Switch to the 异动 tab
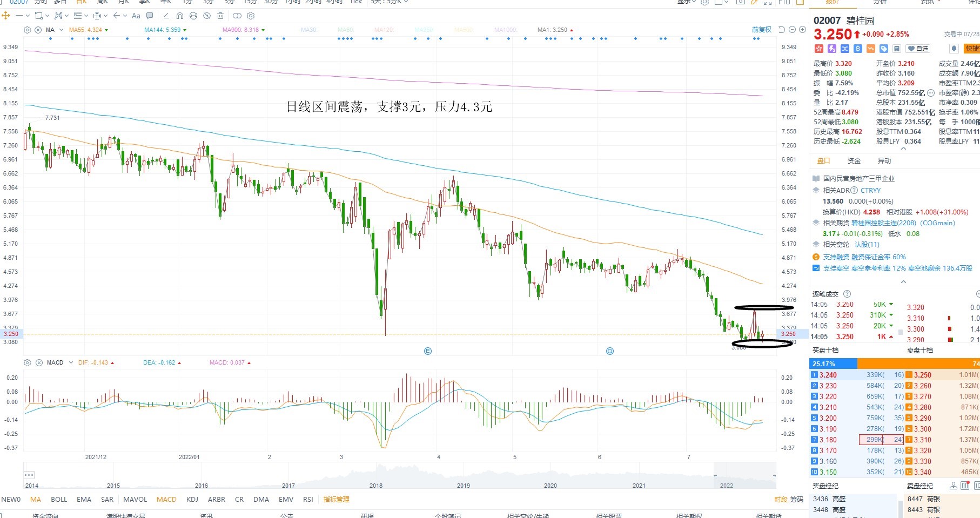The image size is (980, 518). pyautogui.click(x=884, y=161)
